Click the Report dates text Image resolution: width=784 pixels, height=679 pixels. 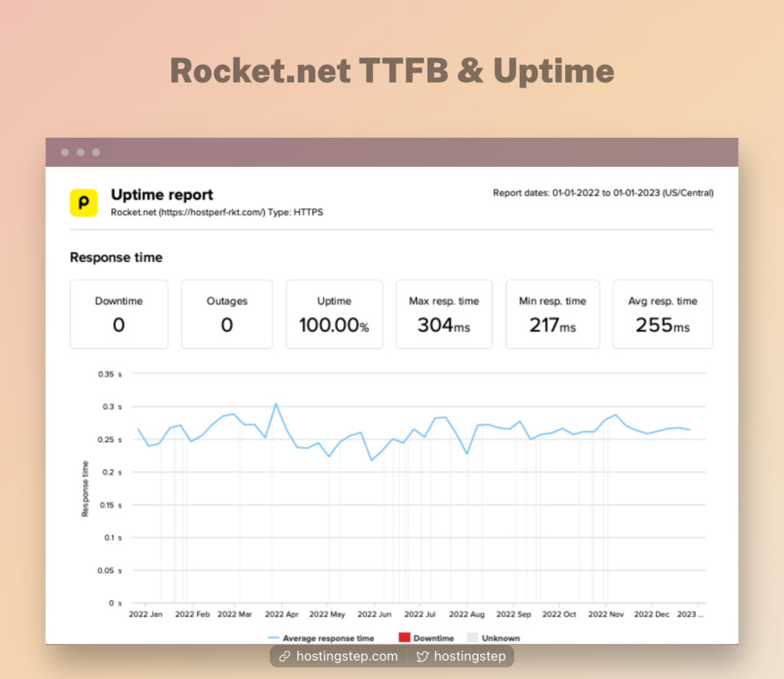point(603,193)
